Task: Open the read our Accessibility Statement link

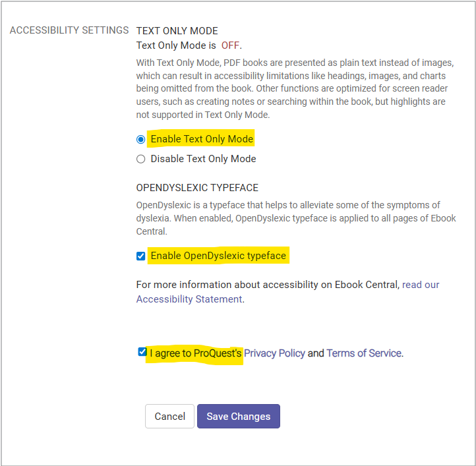Action: 287,292
